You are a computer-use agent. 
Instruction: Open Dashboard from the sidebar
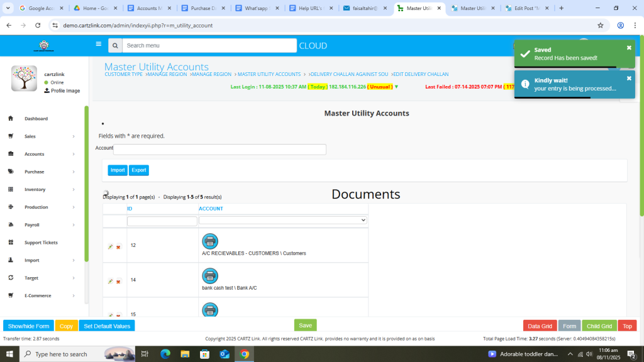pos(36,119)
